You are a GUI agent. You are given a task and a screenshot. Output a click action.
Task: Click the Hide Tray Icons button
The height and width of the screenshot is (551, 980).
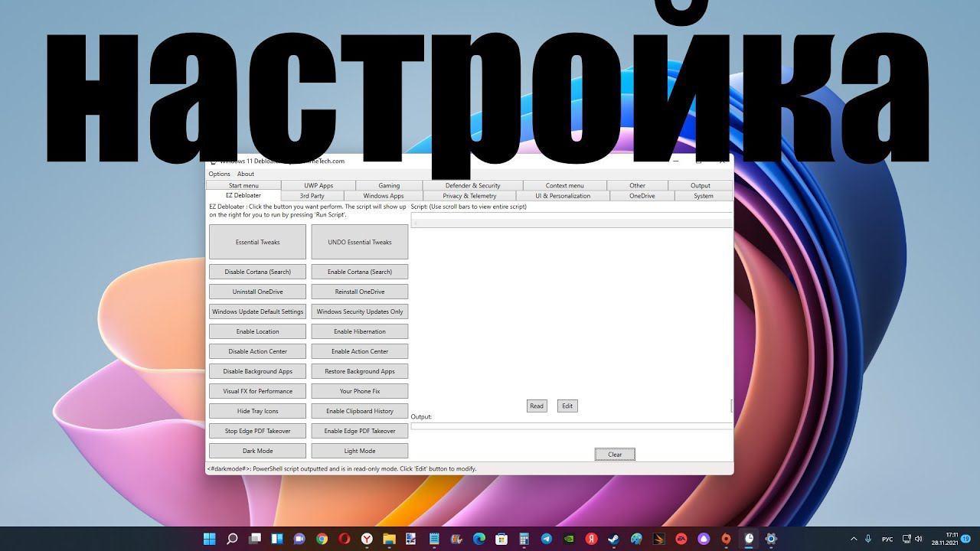[x=257, y=411]
